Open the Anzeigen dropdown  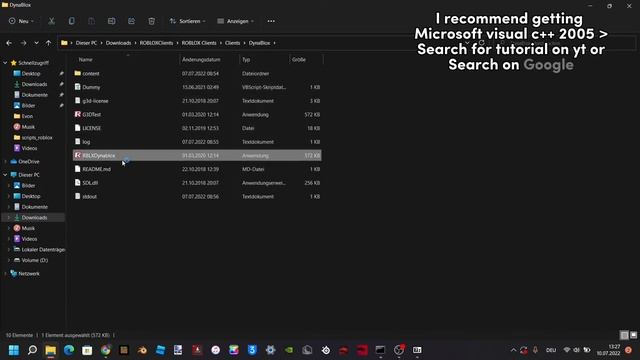point(236,21)
